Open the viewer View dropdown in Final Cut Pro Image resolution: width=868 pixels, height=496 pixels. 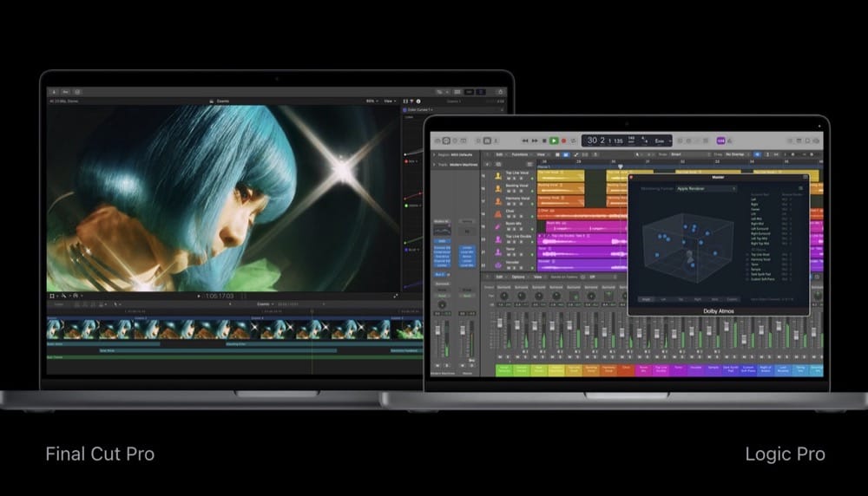[391, 101]
